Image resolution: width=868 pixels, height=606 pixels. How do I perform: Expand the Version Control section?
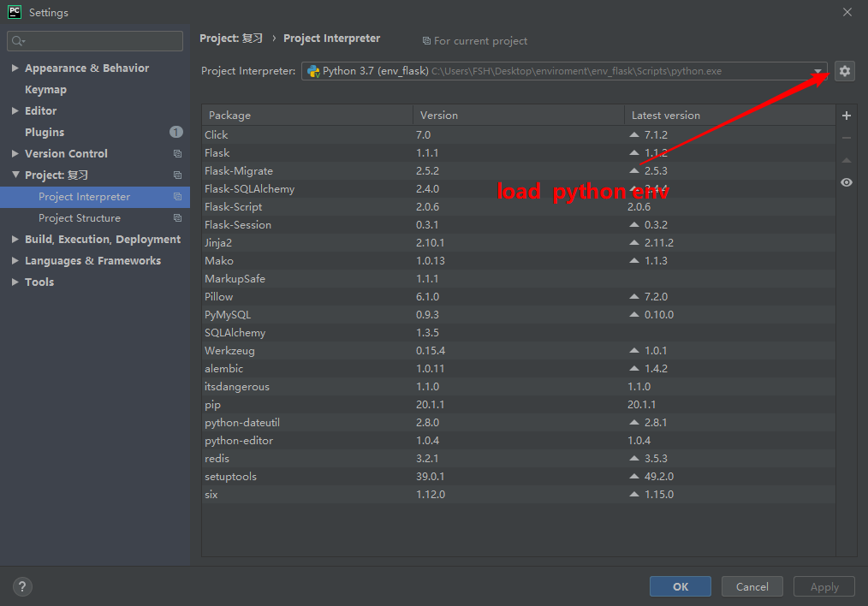[15, 153]
